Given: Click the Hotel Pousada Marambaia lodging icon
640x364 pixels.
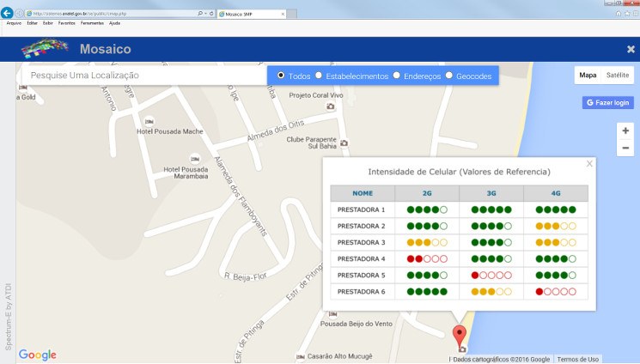Looking at the screenshot, I should 195,158.
